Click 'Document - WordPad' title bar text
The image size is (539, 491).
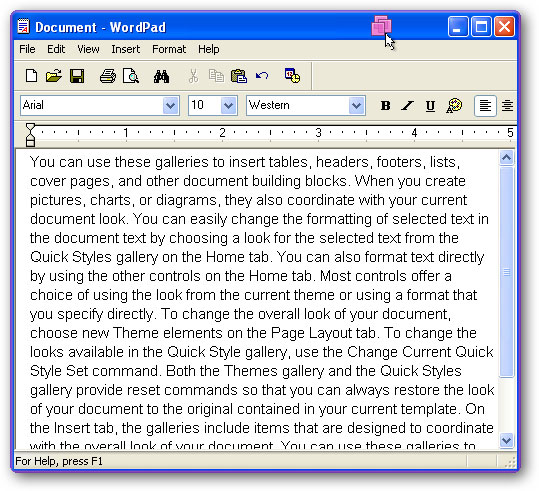click(100, 27)
